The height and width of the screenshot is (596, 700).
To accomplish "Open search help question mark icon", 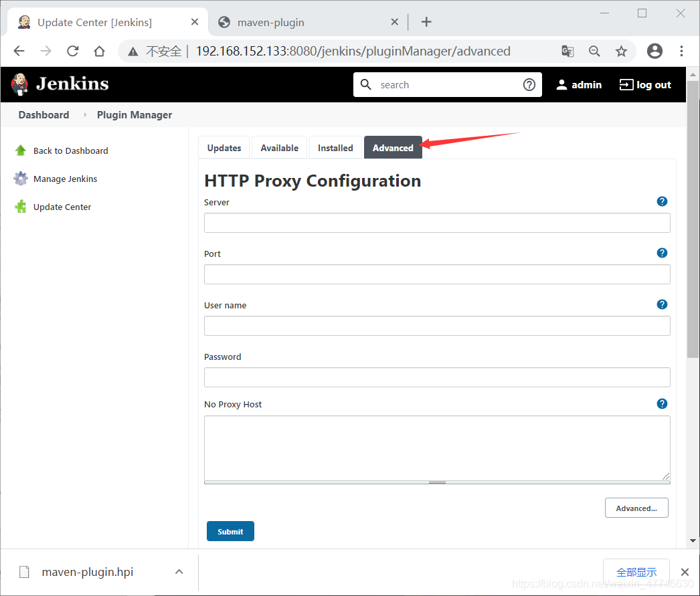I will [529, 84].
